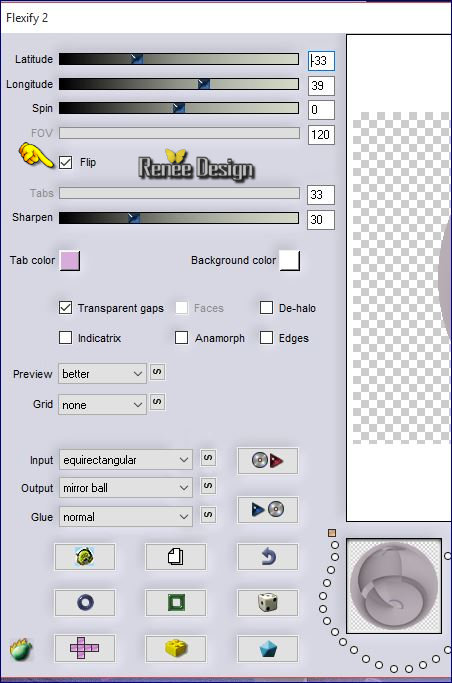
Task: Click the undo arrow button
Action: click(267, 557)
